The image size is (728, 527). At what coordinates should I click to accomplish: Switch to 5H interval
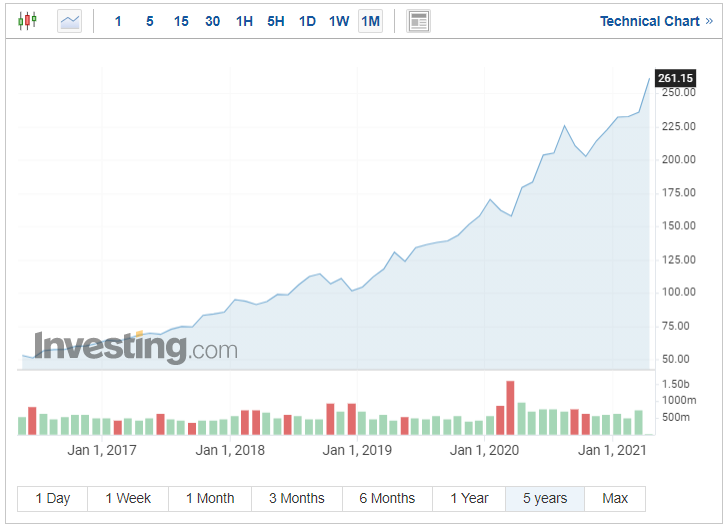276,21
